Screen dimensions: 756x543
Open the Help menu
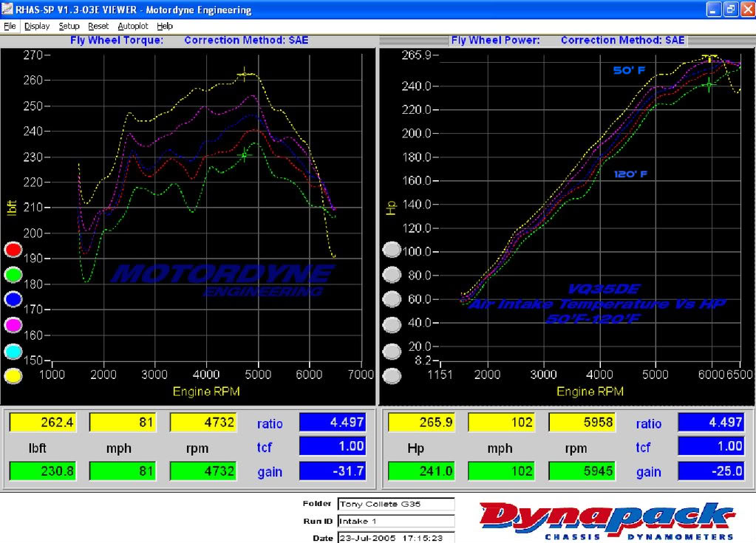(165, 26)
